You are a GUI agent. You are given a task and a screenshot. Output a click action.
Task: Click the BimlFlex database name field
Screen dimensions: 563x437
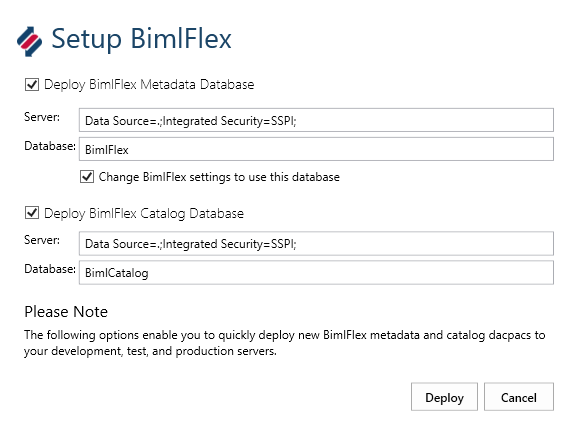click(316, 149)
